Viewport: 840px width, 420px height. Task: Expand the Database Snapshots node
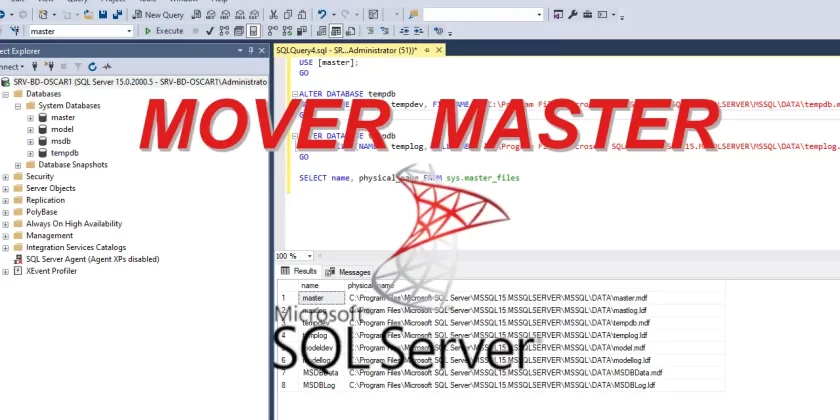pyautogui.click(x=18, y=165)
